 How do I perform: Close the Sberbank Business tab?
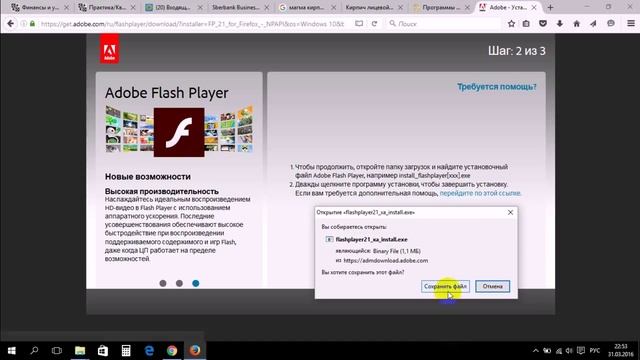(x=267, y=7)
